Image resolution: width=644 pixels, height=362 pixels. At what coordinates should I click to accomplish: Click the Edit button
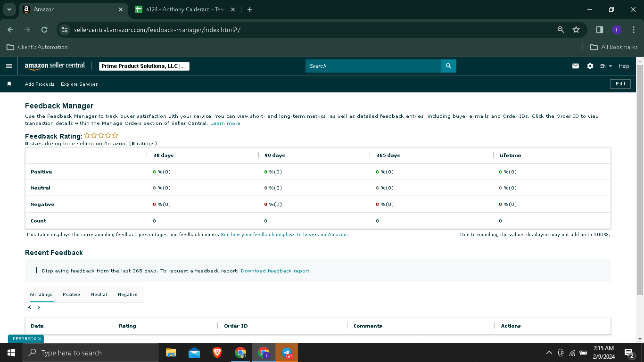pos(620,84)
